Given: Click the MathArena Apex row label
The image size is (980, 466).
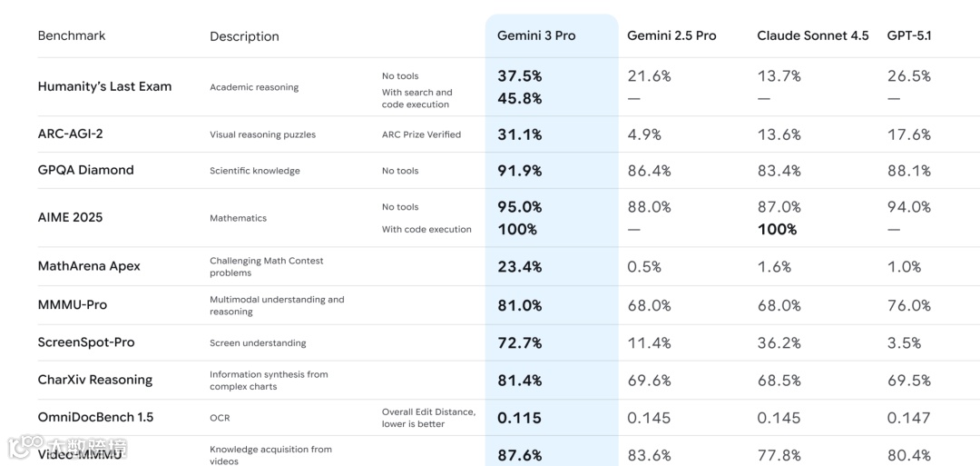Looking at the screenshot, I should tap(89, 266).
